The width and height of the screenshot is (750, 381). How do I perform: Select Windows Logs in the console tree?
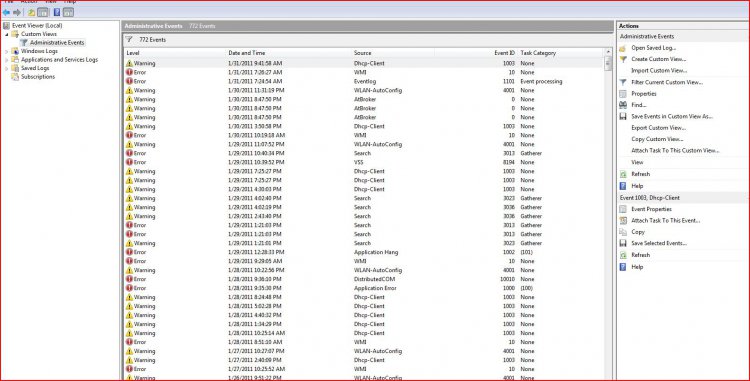39,52
